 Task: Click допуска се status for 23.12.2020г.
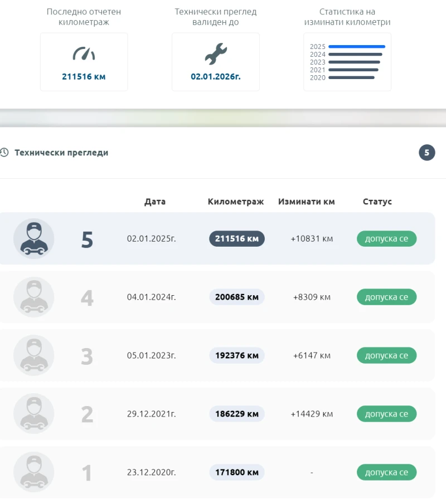point(386,472)
